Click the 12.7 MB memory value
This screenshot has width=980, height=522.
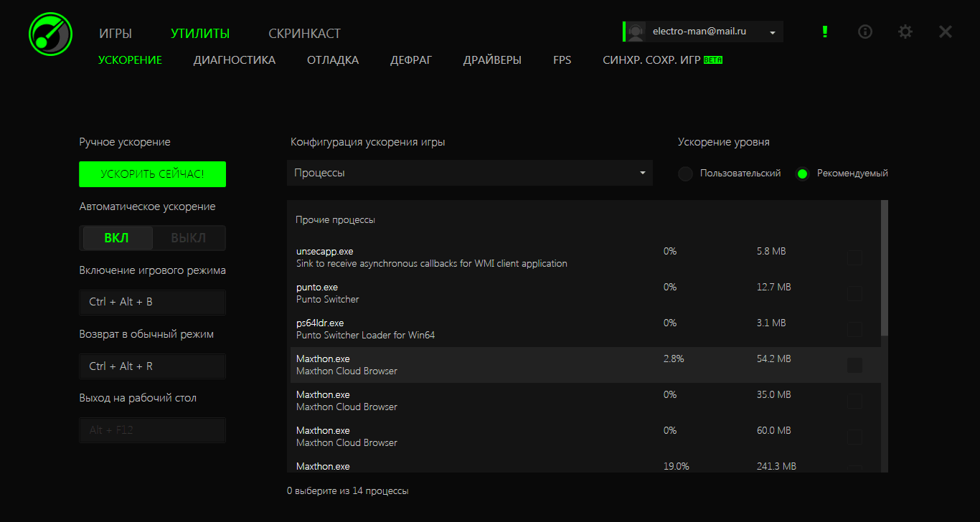point(774,288)
